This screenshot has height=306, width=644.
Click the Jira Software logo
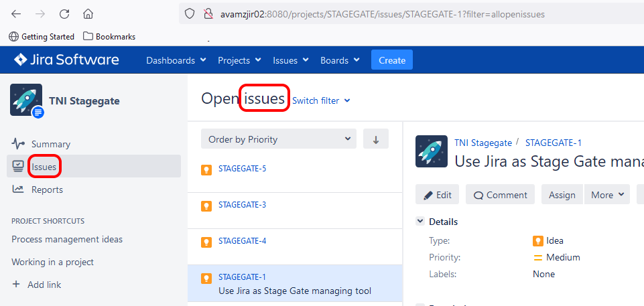(x=66, y=60)
